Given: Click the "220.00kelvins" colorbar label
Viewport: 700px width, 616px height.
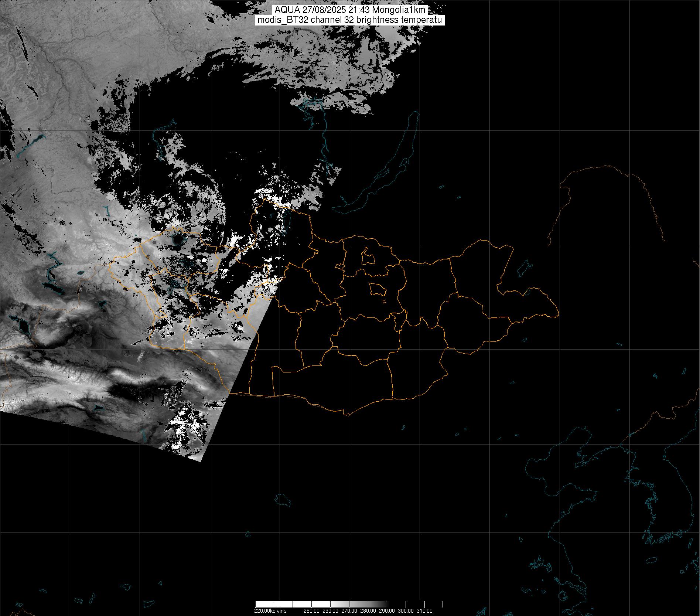Looking at the screenshot, I should 270,611.
